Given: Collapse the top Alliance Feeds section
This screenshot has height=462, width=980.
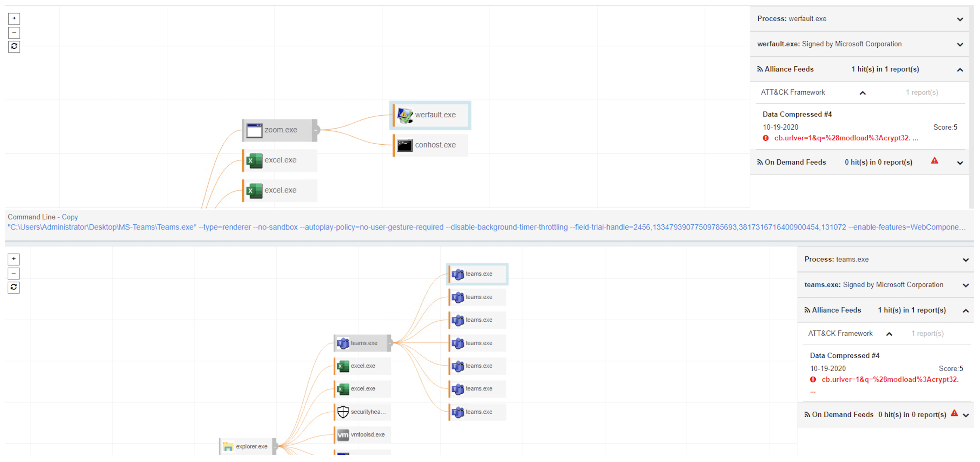Looking at the screenshot, I should click(x=960, y=70).
